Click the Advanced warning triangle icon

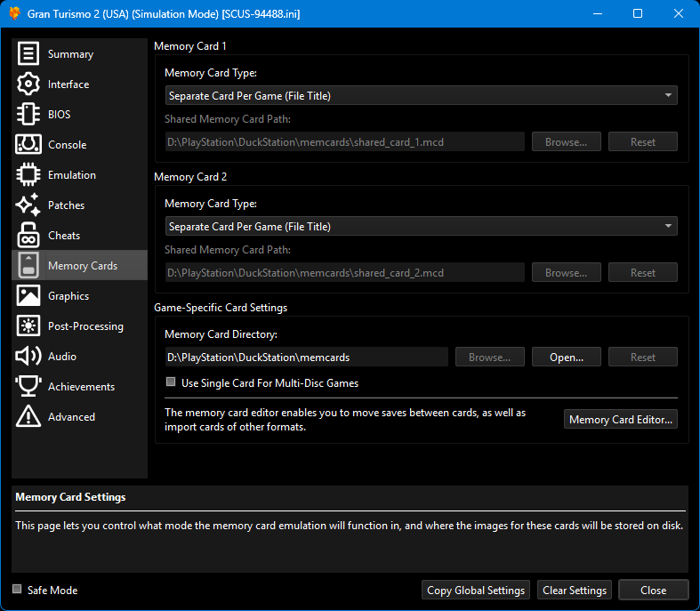pyautogui.click(x=28, y=417)
